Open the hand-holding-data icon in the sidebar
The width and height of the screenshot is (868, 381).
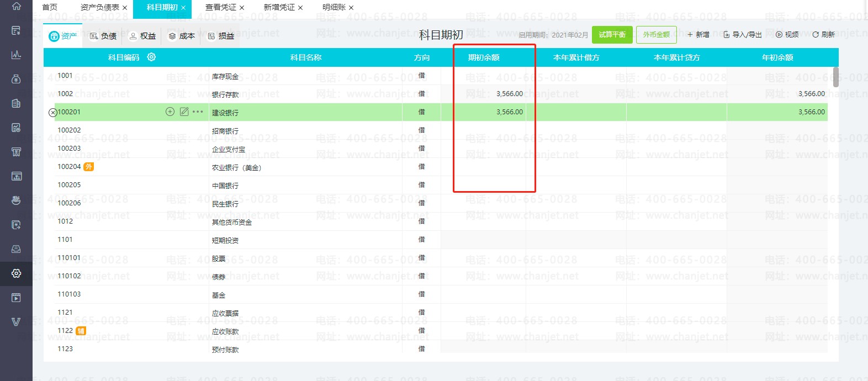(x=16, y=200)
